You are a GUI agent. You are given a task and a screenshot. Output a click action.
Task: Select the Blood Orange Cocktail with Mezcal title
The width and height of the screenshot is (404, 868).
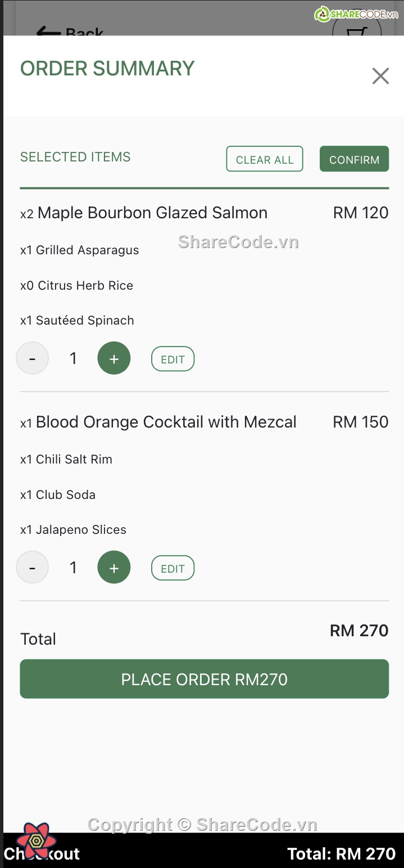tap(166, 422)
